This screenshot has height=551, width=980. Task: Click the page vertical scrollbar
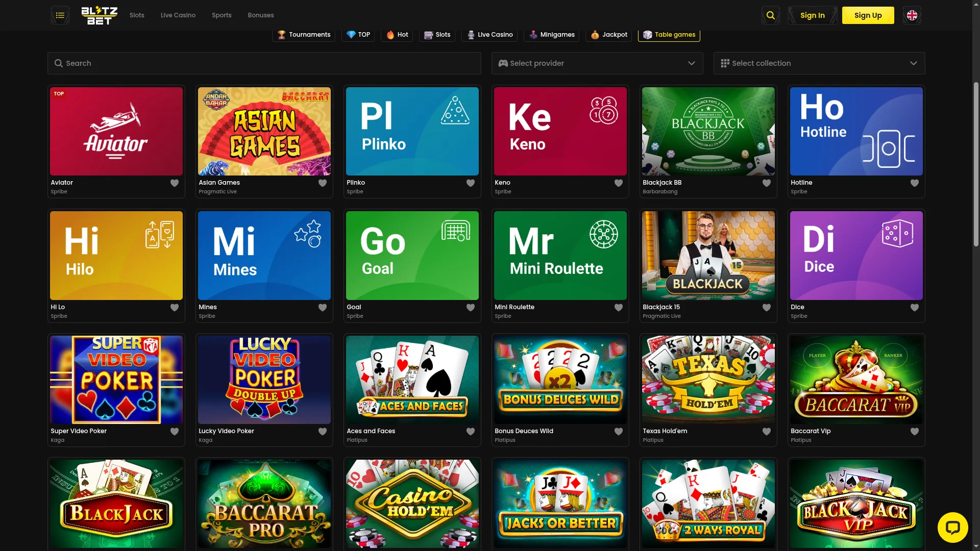[x=976, y=163]
